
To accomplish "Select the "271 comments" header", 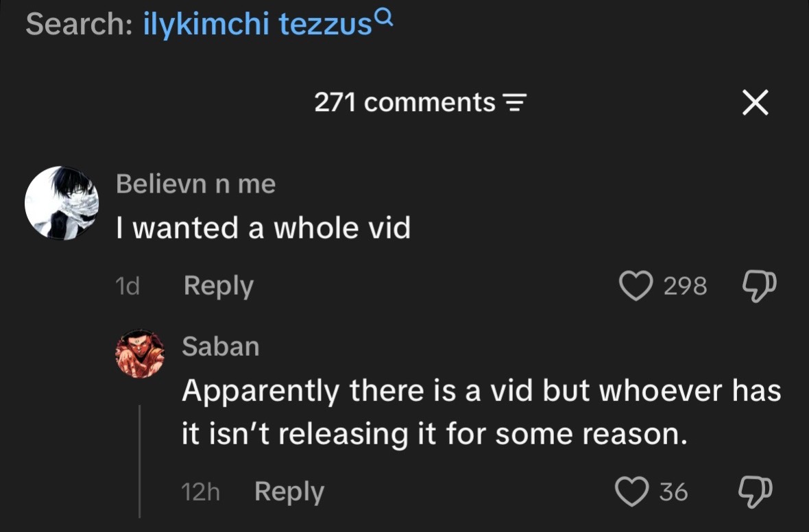I will [404, 102].
